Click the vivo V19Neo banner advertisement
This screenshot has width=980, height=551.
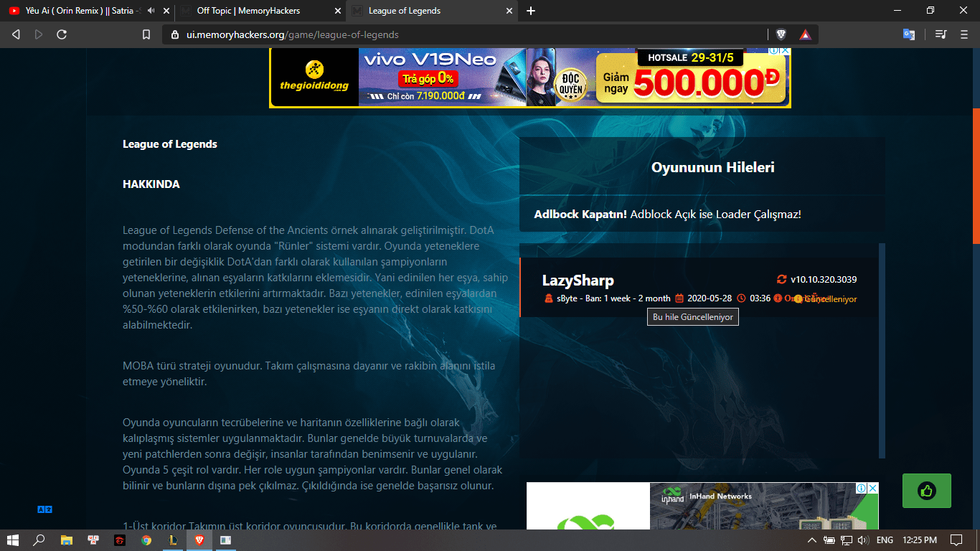[x=530, y=77]
